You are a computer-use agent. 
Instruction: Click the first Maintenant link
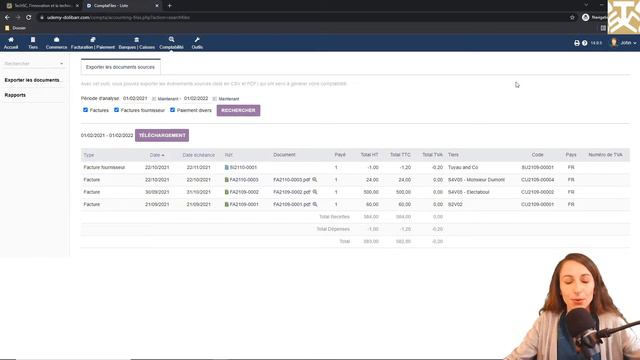(168, 99)
